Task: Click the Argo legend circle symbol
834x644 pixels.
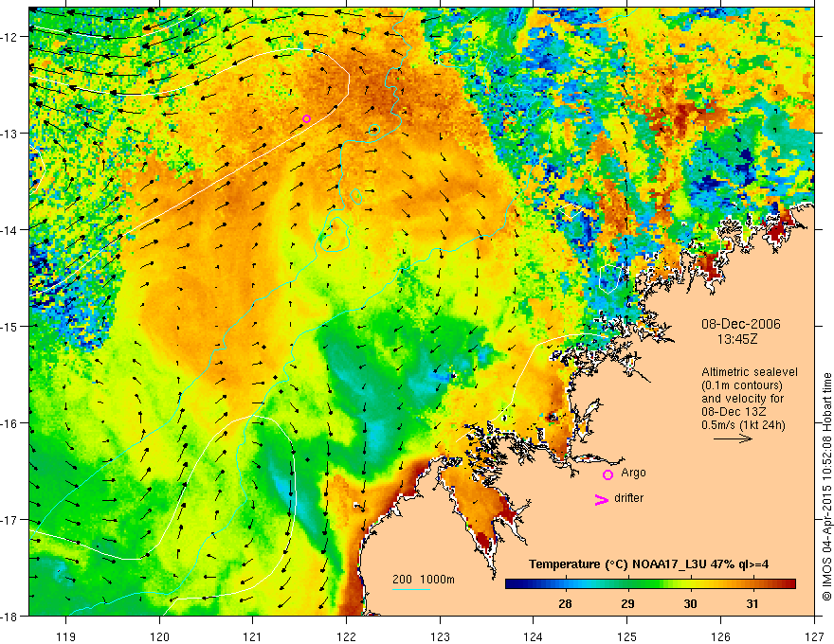Action: pos(607,474)
